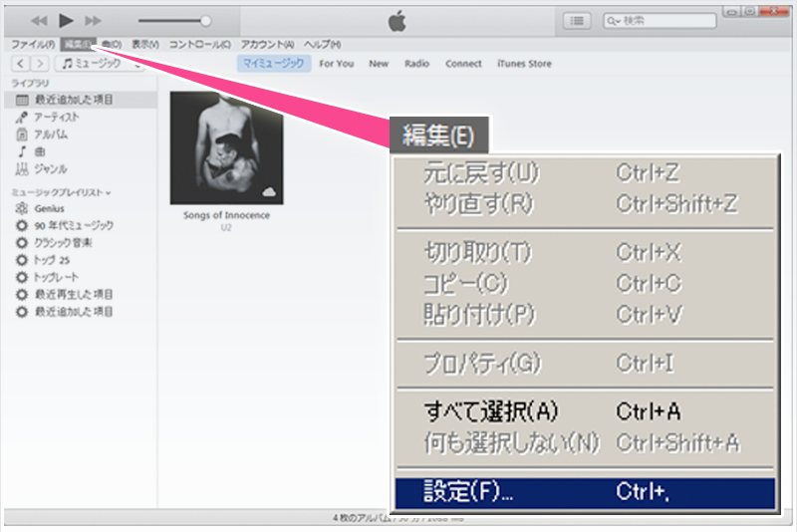
Task: Open the list view button beside search
Action: point(577,21)
